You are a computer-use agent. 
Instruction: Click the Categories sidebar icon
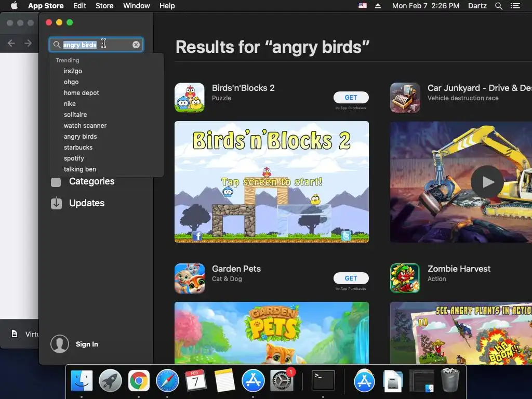pyautogui.click(x=56, y=182)
